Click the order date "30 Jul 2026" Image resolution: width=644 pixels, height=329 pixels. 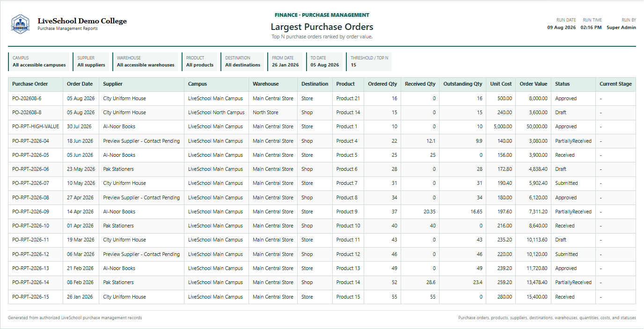click(79, 126)
